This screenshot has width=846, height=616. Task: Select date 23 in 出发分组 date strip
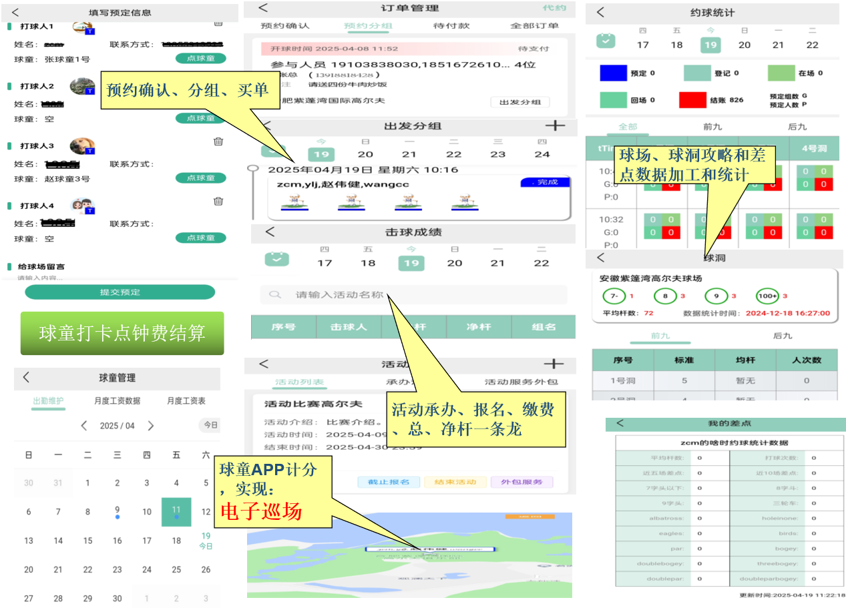pyautogui.click(x=498, y=153)
